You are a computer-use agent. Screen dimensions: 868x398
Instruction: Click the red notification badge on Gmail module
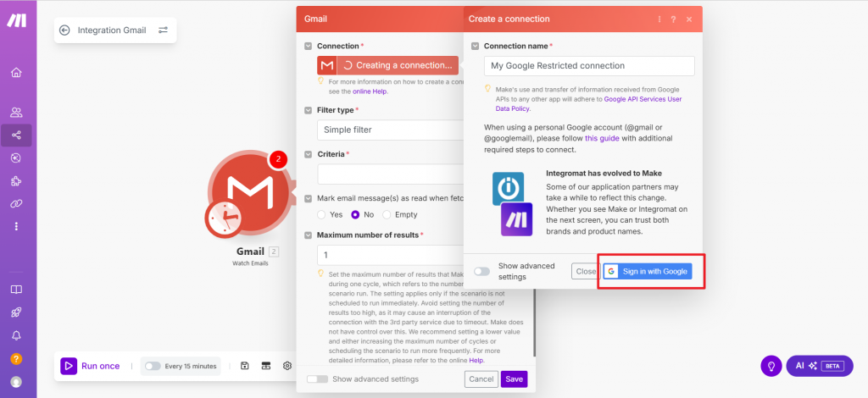(x=278, y=160)
